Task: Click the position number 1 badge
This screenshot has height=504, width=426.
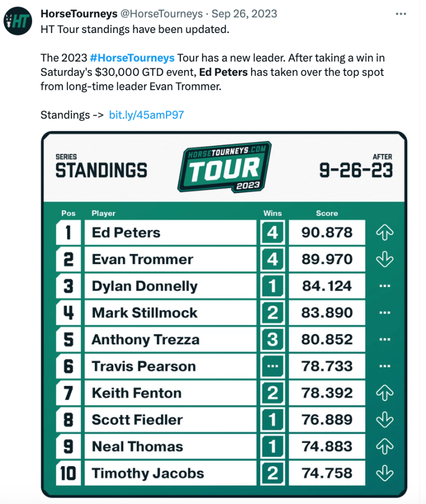Action: pos(68,233)
